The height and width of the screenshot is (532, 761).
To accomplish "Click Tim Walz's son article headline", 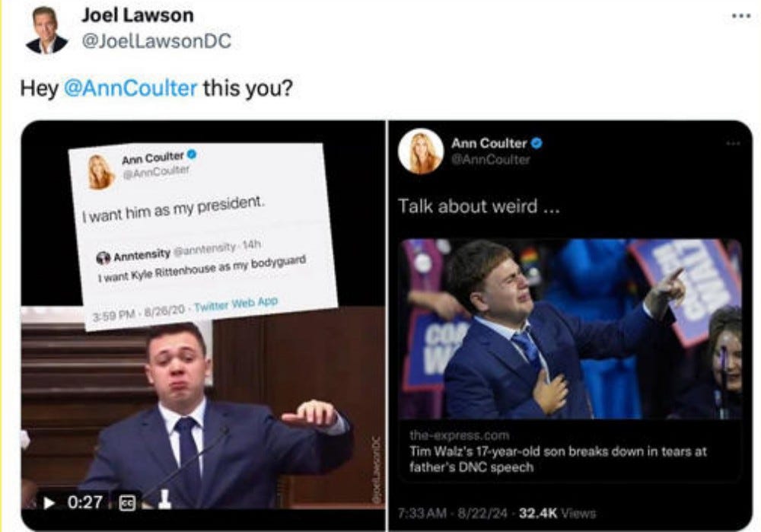I will click(x=558, y=459).
